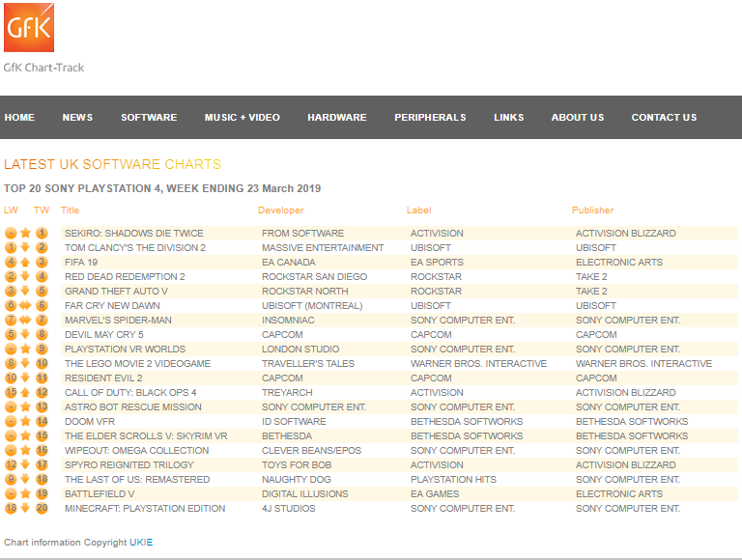Open the ABOUT US menu item
The height and width of the screenshot is (560, 742).
(578, 117)
